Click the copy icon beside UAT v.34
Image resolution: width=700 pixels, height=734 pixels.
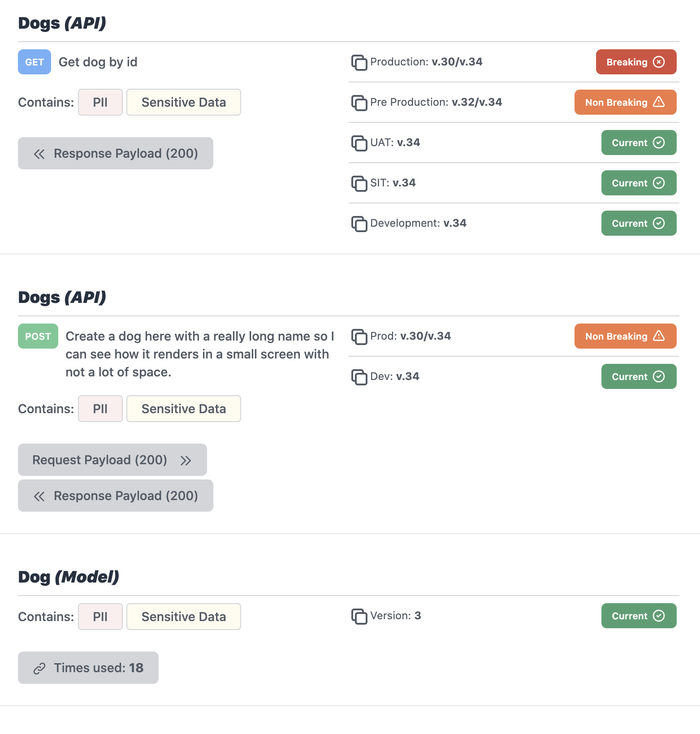tap(359, 143)
